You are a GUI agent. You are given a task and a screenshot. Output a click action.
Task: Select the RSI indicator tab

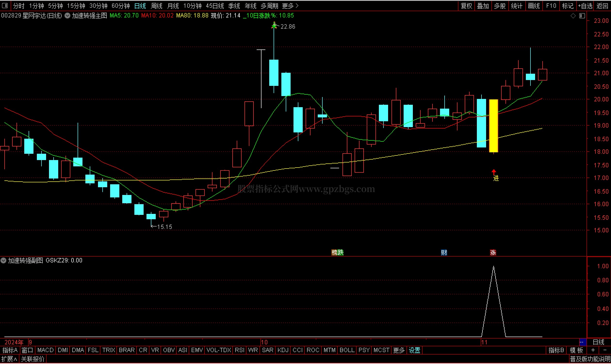239,350
